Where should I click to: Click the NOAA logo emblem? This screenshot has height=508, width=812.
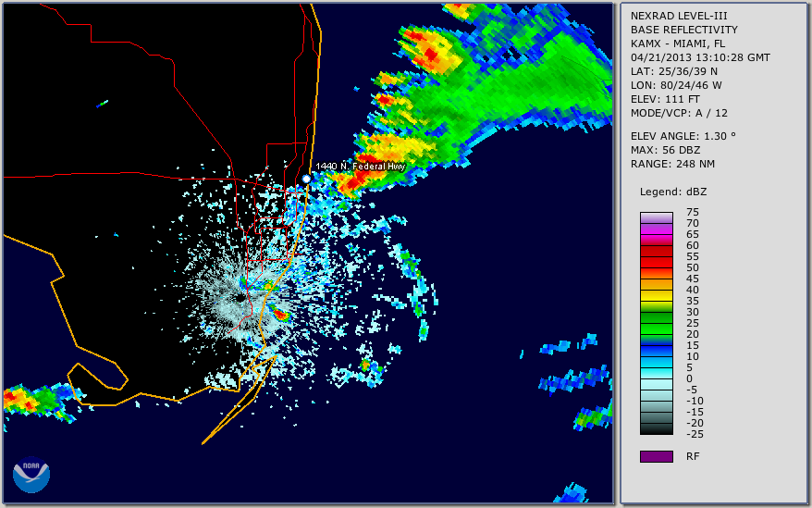(31, 475)
